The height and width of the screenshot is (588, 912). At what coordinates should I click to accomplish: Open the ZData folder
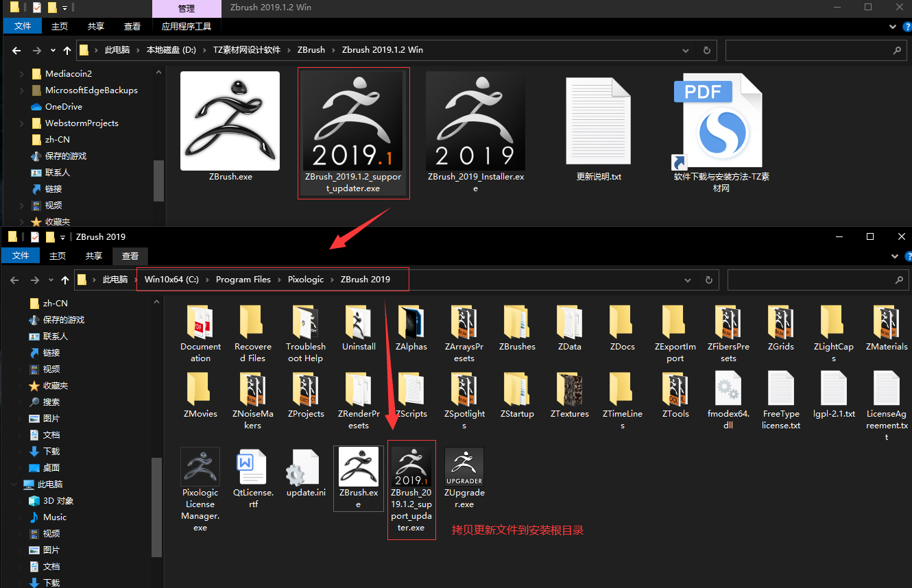click(x=569, y=328)
